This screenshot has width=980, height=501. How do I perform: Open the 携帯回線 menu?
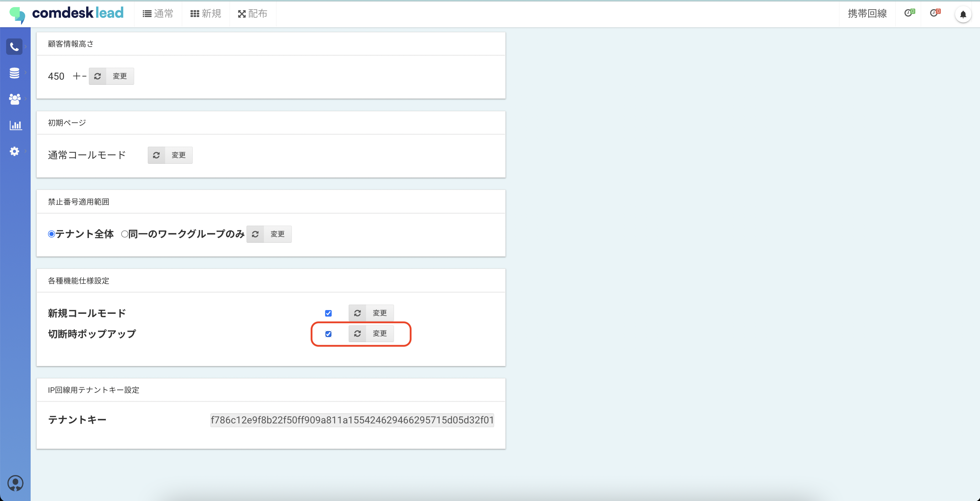click(x=867, y=14)
